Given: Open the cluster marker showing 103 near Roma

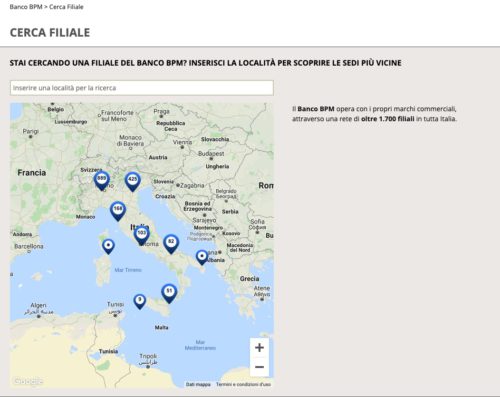Looking at the screenshot, I should (142, 235).
